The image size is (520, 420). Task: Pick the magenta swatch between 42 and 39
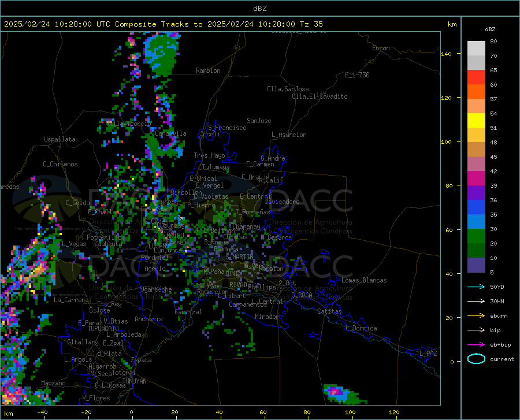(476, 179)
